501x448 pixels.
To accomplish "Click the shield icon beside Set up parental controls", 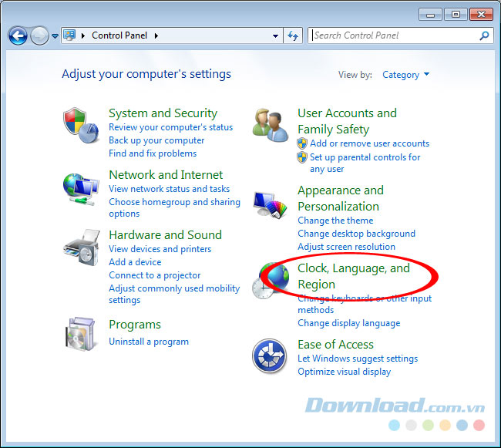I will coord(302,157).
